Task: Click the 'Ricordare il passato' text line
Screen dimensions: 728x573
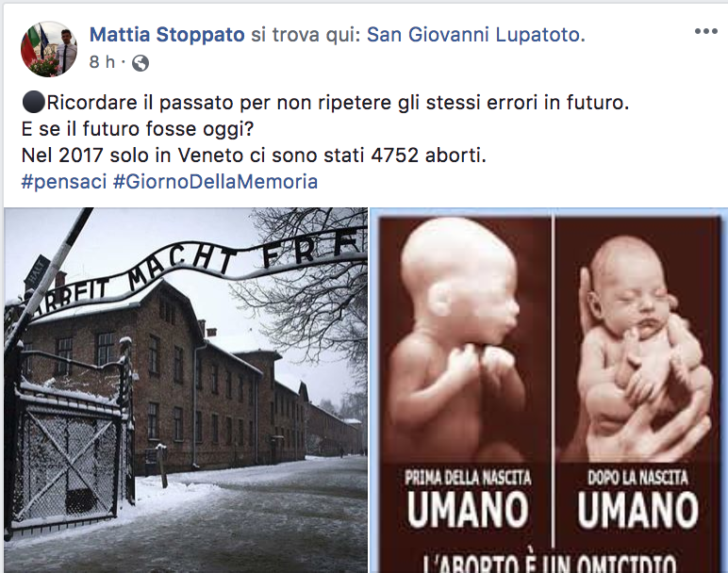Action: click(x=338, y=103)
